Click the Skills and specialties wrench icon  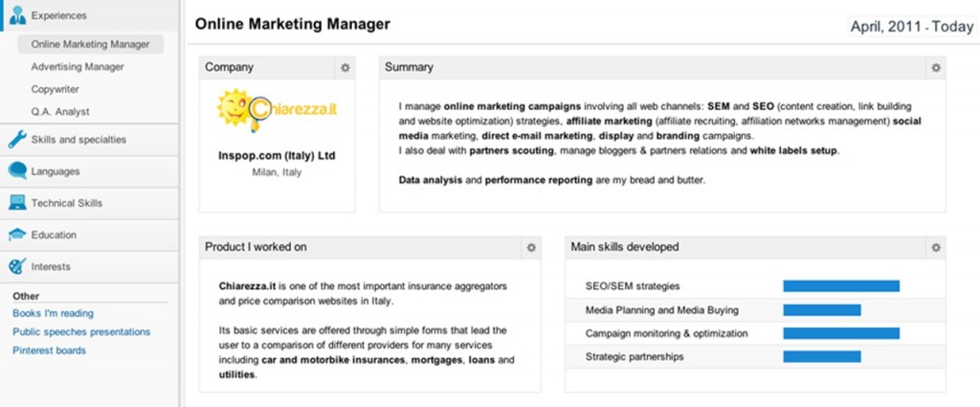coord(16,140)
